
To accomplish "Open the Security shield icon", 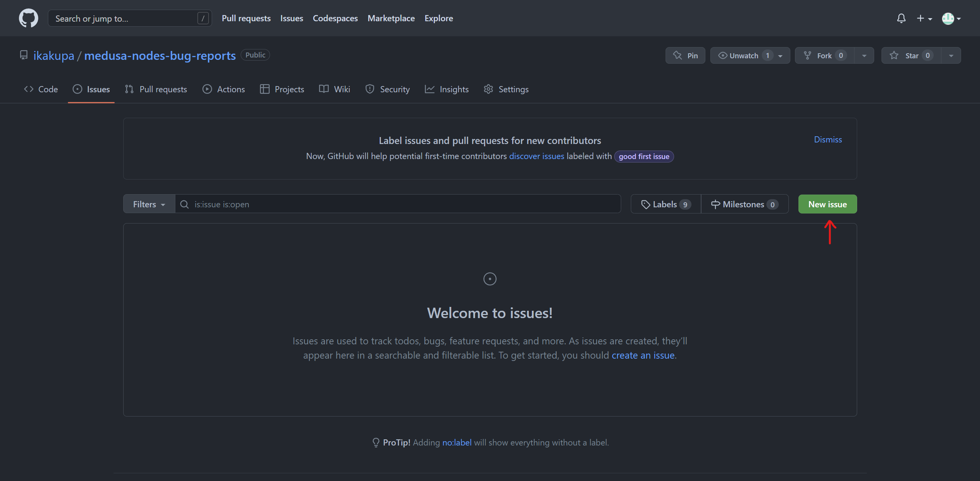I will point(370,89).
